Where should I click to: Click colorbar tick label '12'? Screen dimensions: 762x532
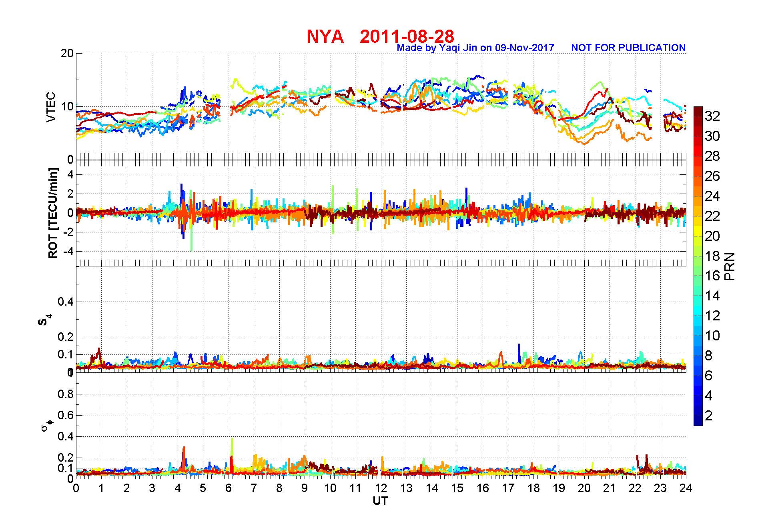pos(712,316)
